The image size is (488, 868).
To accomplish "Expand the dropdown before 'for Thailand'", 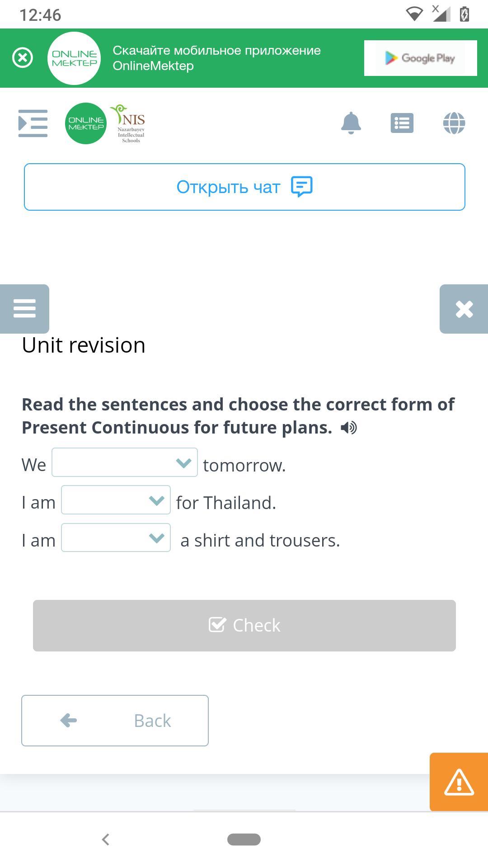I will tap(116, 500).
